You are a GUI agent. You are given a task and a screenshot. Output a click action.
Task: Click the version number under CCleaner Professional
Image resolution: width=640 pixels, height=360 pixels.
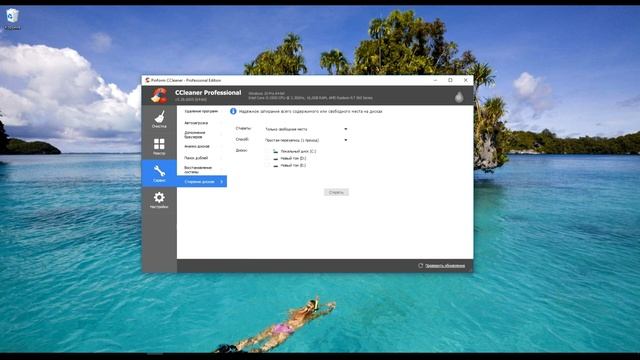click(x=191, y=100)
